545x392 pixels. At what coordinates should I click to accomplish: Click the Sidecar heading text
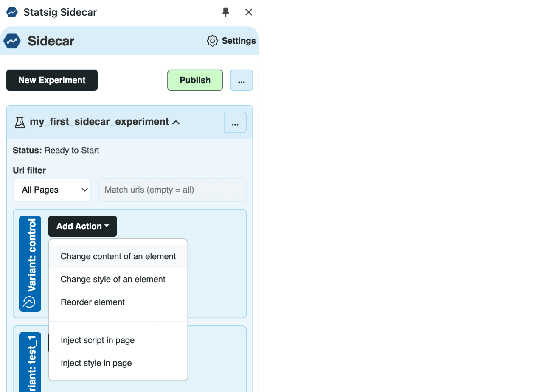tap(51, 41)
